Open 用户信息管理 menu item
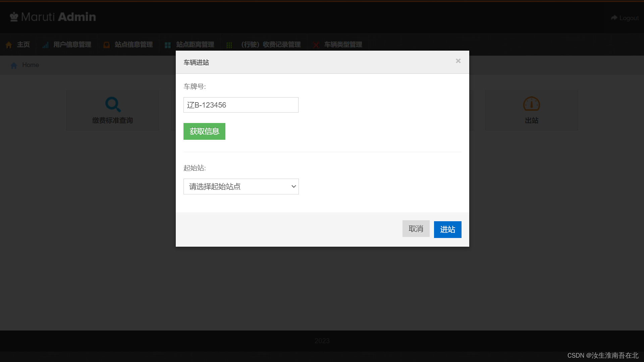This screenshot has height=362, width=644. (67, 45)
